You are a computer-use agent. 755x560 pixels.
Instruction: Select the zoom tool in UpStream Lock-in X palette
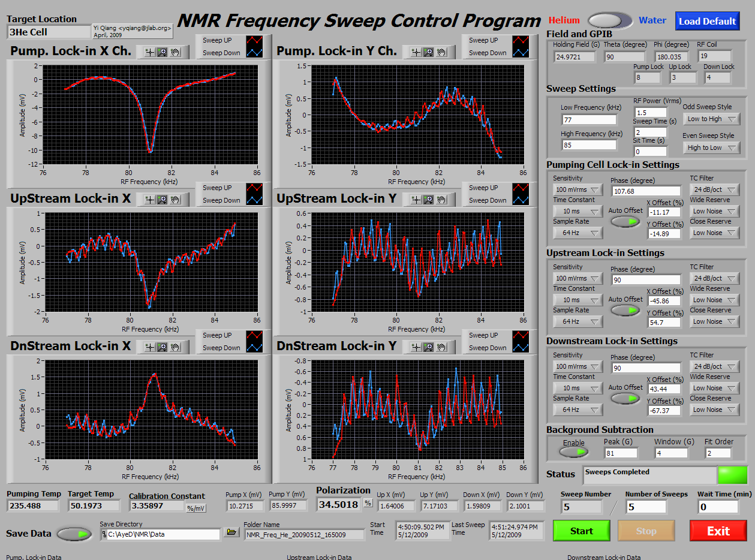(x=163, y=200)
